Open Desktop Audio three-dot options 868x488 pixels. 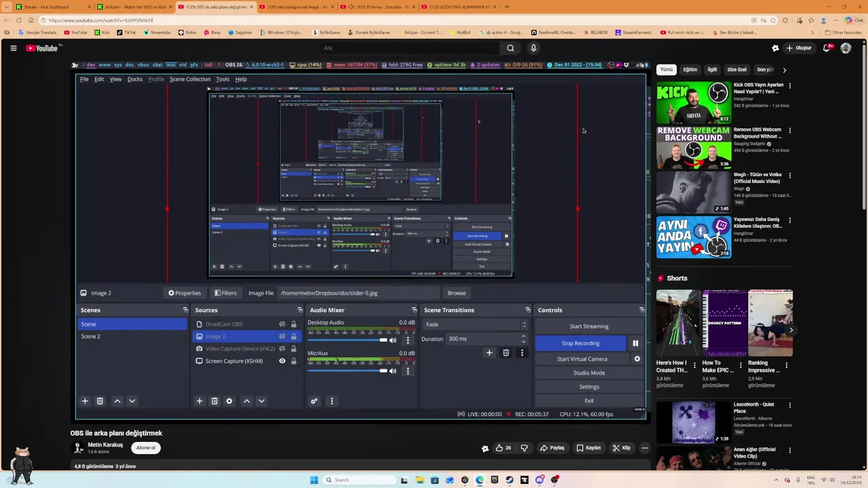point(408,340)
